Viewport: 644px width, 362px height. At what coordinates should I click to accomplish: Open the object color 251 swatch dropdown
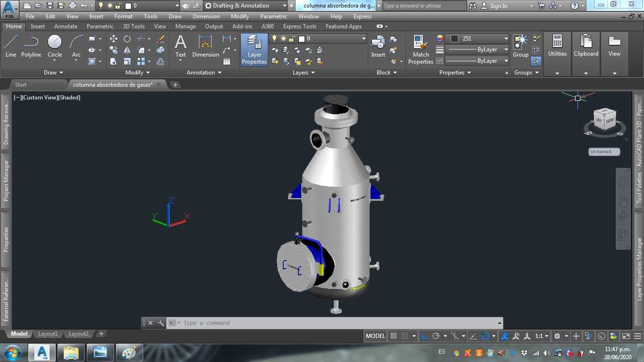tap(506, 39)
